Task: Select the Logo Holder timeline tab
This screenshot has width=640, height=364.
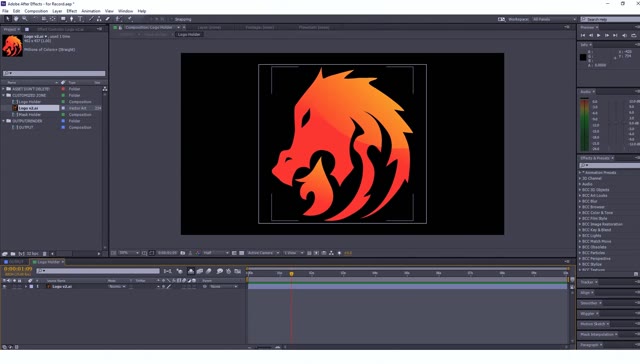Action: [48, 262]
